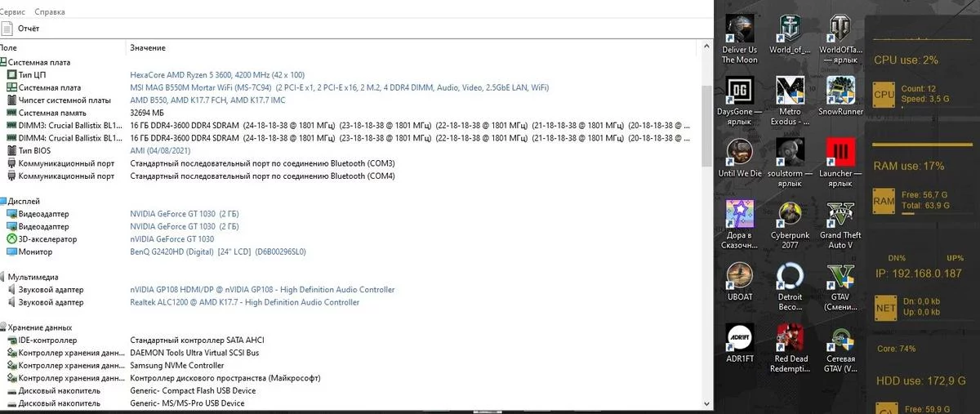
Task: Click the Поле column header
Action: 8,48
